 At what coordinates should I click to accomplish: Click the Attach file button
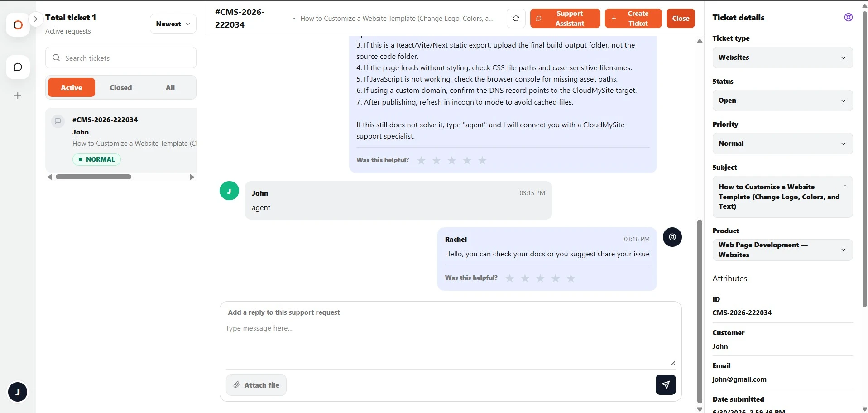pos(256,385)
